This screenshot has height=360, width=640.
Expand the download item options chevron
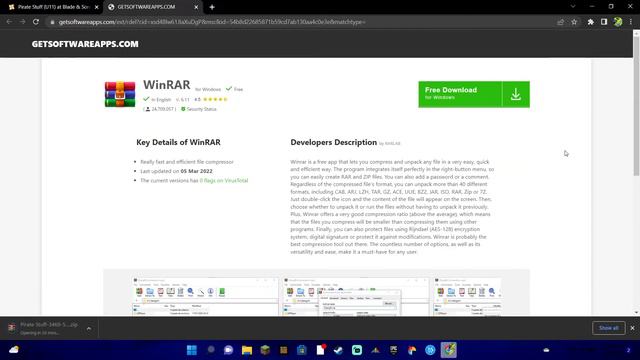[89, 328]
